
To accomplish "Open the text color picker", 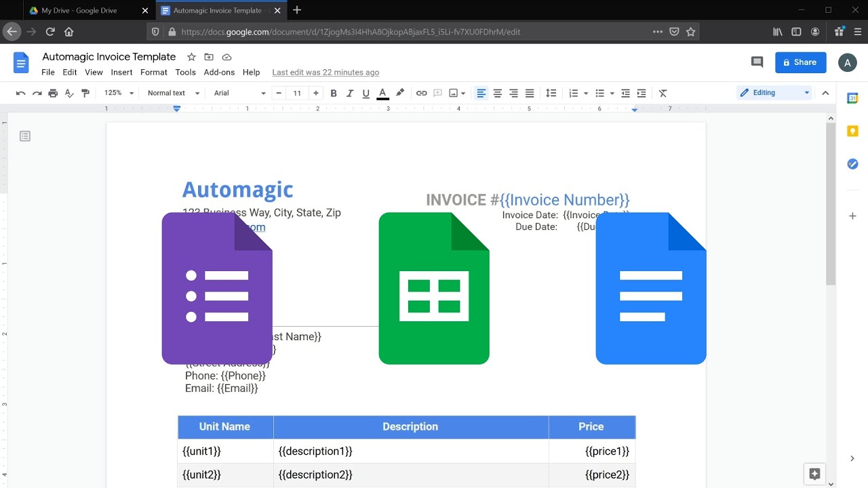I will [382, 94].
